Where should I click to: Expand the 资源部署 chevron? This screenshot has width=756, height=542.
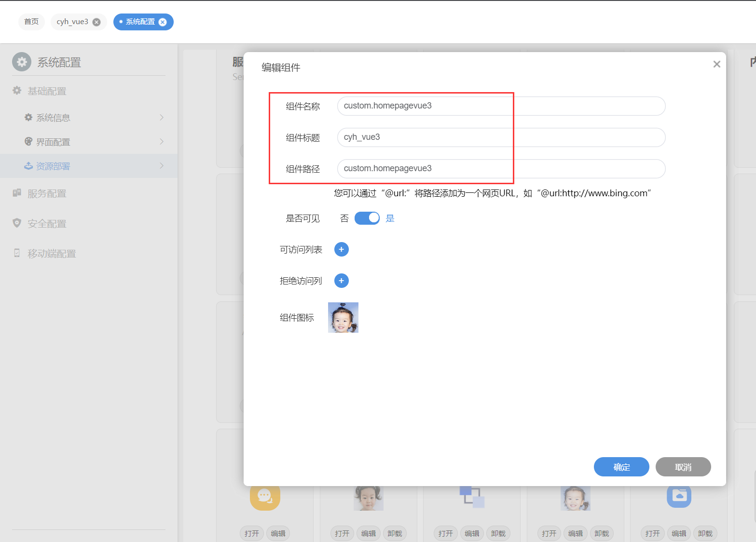[162, 165]
